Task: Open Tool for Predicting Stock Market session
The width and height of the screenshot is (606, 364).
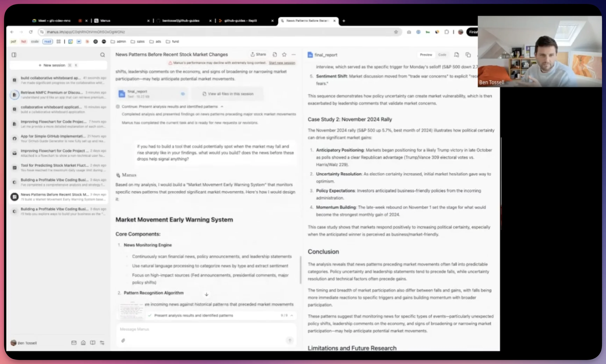Action: coord(55,165)
